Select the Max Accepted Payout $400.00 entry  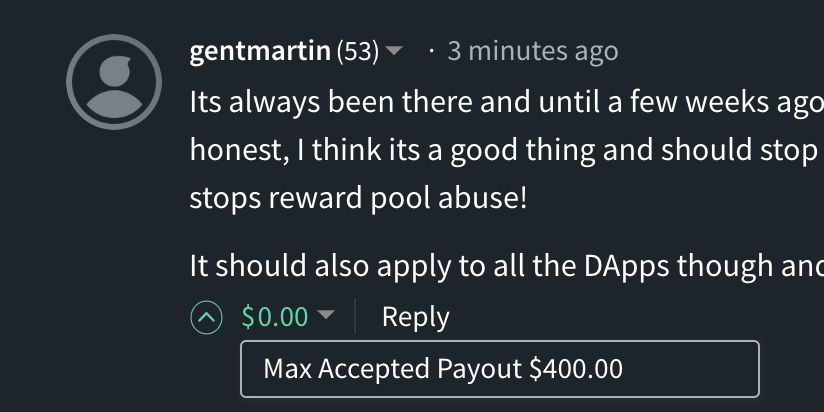pyautogui.click(x=500, y=369)
